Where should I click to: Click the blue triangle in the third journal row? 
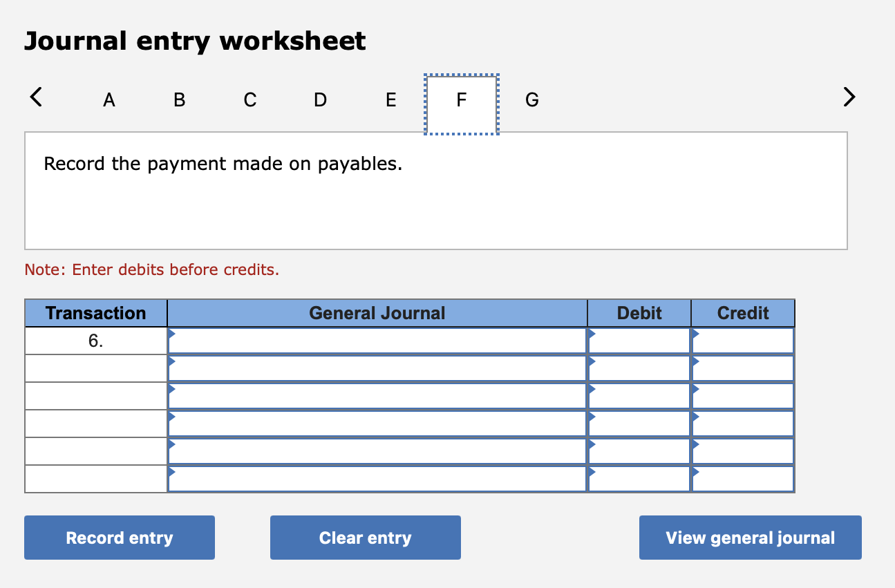click(171, 389)
